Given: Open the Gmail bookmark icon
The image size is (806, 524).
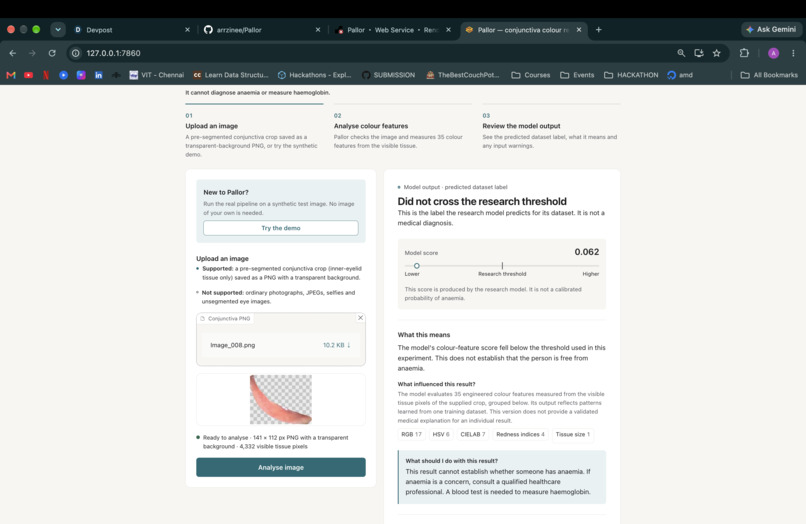Looking at the screenshot, I should pos(11,75).
